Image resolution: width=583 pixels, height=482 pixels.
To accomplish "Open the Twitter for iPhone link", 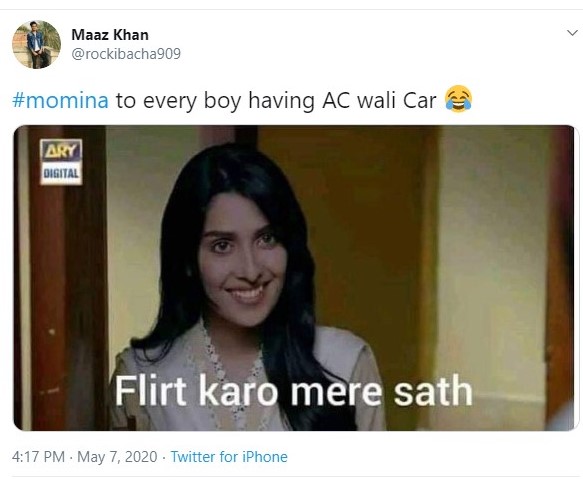I will (x=229, y=457).
